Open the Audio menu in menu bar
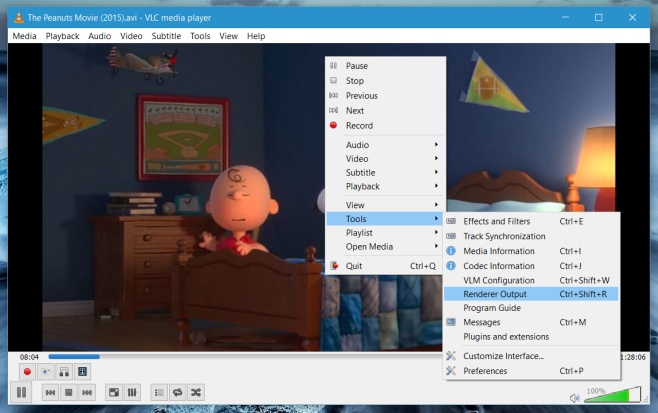This screenshot has width=658, height=413. click(99, 36)
